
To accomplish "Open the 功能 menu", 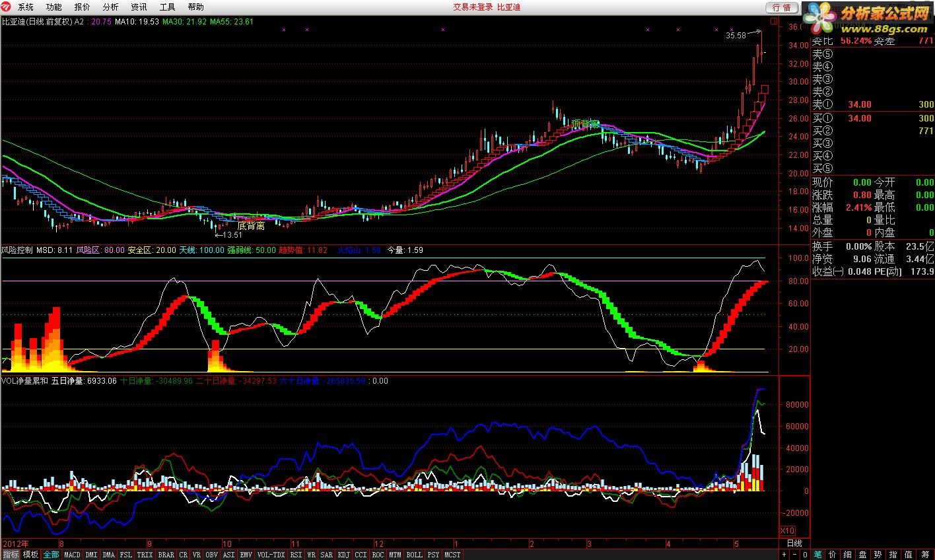I will pyautogui.click(x=54, y=7).
